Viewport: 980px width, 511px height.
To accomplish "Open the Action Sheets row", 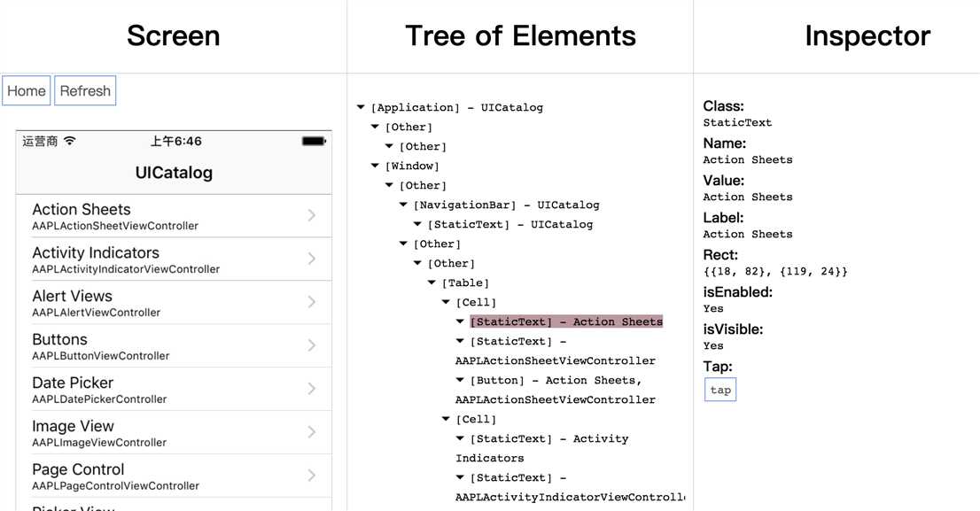I will [x=174, y=215].
